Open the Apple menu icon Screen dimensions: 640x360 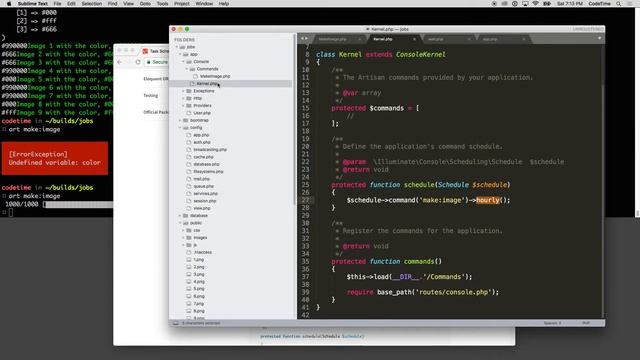9,4
